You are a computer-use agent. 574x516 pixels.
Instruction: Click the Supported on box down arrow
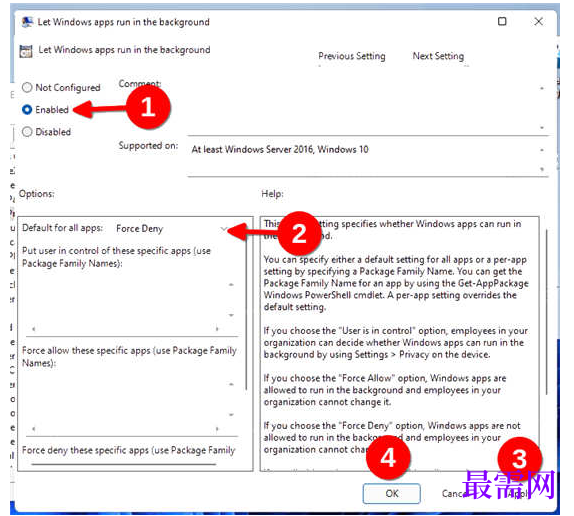(542, 169)
